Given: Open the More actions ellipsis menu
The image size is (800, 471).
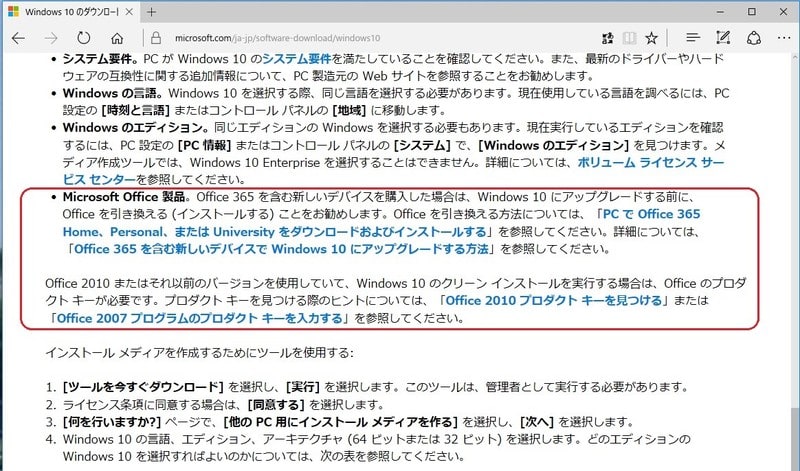Looking at the screenshot, I should pyautogui.click(x=784, y=38).
